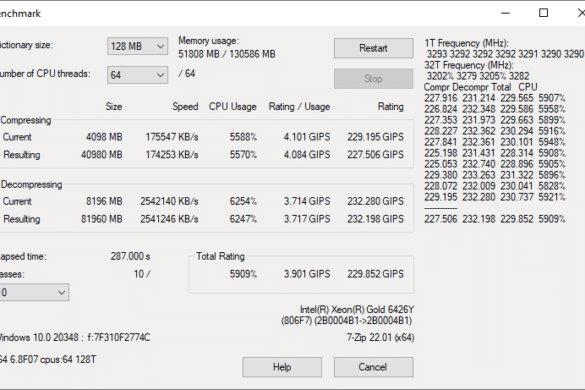This screenshot has height=390, width=585.
Task: Click compressing resulting CPU usage 5570%
Action: point(243,155)
